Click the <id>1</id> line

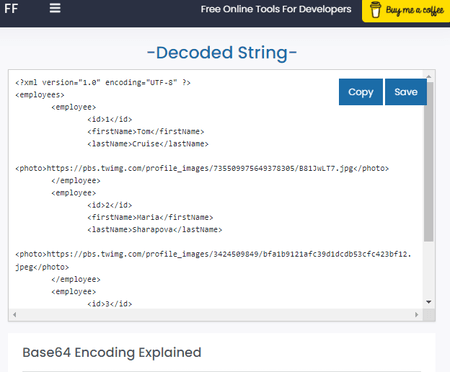pyautogui.click(x=110, y=119)
